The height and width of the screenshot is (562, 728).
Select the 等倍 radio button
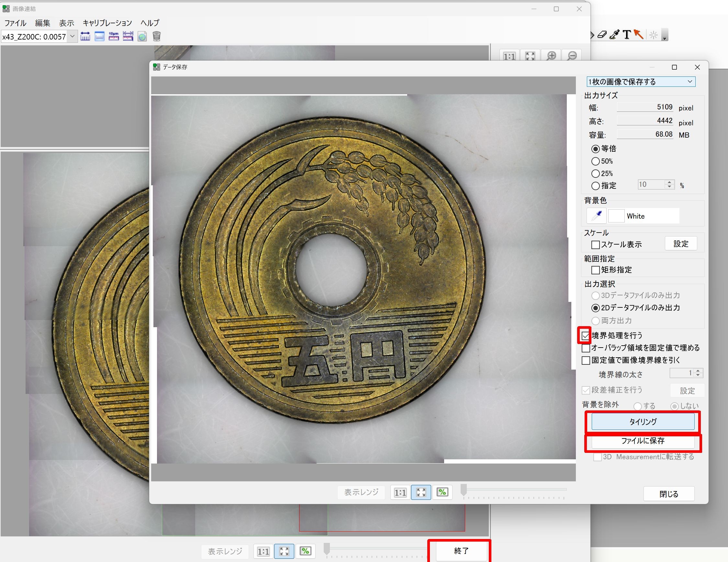(x=596, y=149)
